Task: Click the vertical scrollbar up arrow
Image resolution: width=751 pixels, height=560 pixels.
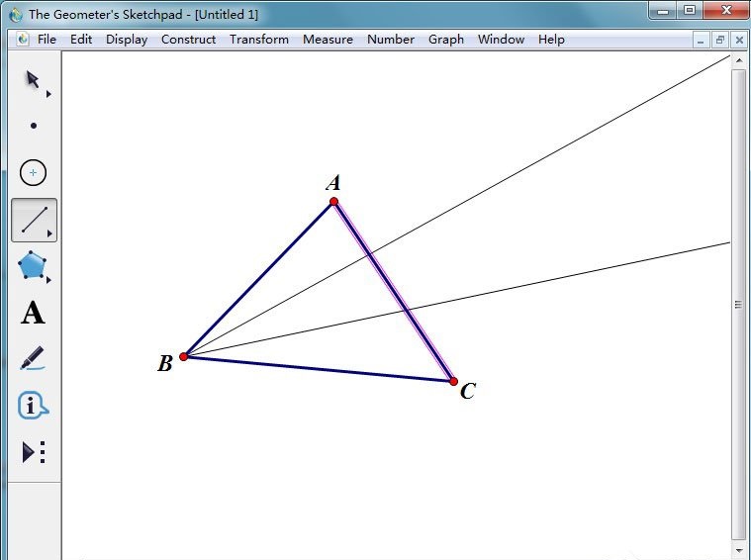Action: pyautogui.click(x=738, y=60)
